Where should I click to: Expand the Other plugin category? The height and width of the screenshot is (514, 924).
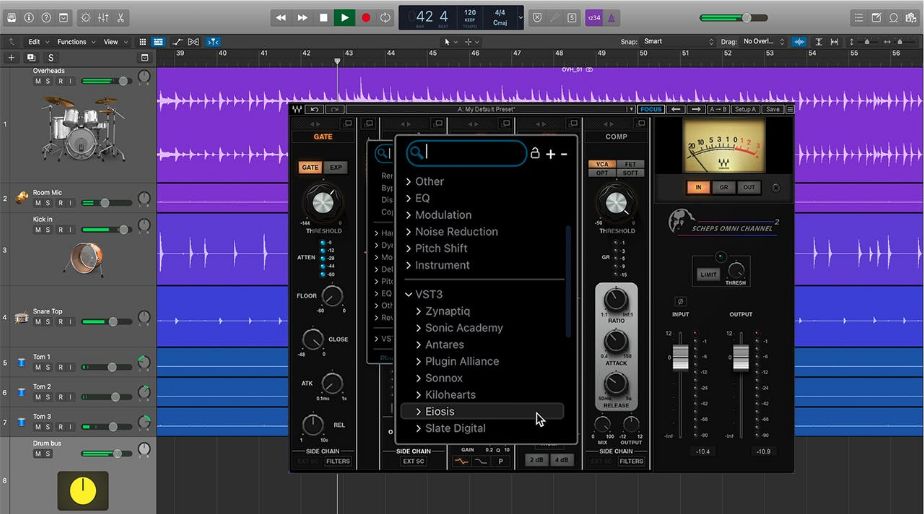click(425, 182)
